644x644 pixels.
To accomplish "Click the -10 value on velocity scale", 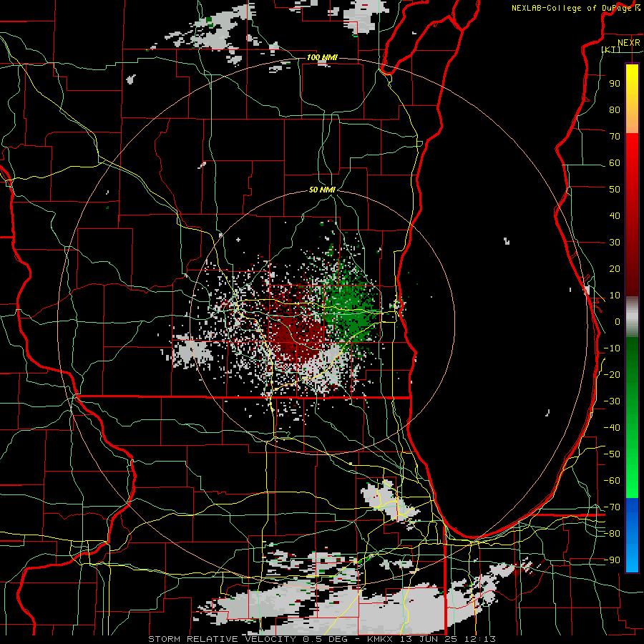I will click(x=612, y=348).
